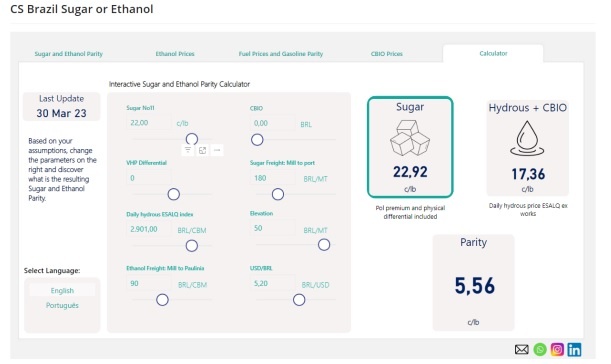Open the WhatsApp contact icon
611x364 pixels.
click(x=540, y=349)
